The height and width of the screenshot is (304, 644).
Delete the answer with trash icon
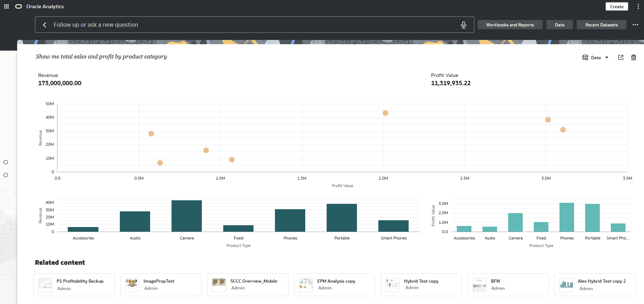[x=634, y=57]
